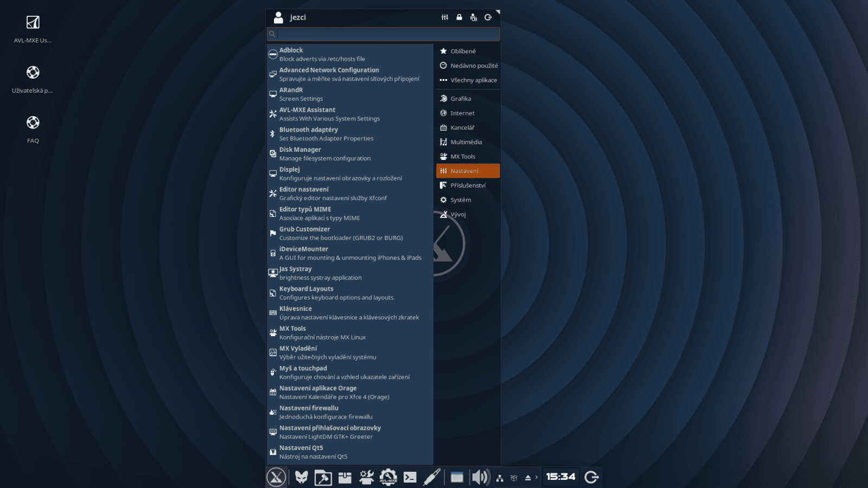
Task: Open the AVL-MXE Us... desktop shortcut
Action: coord(33,27)
